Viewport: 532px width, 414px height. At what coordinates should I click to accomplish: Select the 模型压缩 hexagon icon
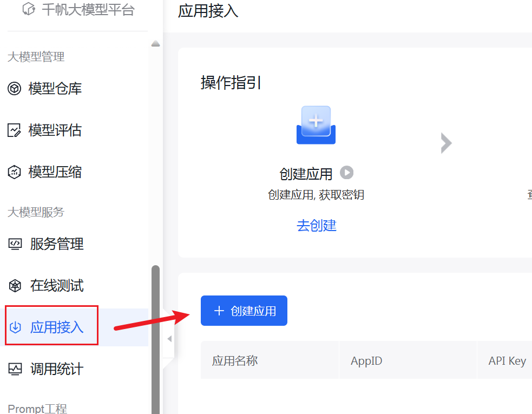coord(14,172)
